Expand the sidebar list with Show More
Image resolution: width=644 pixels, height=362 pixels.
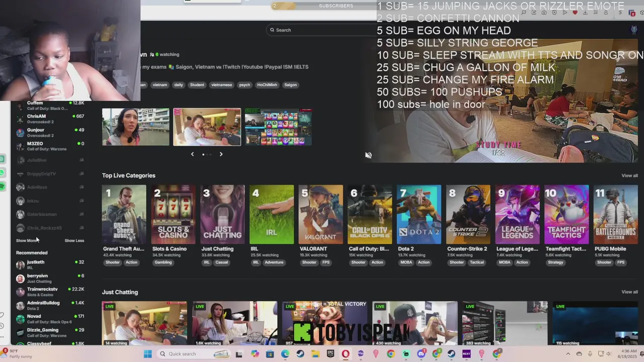coord(27,240)
